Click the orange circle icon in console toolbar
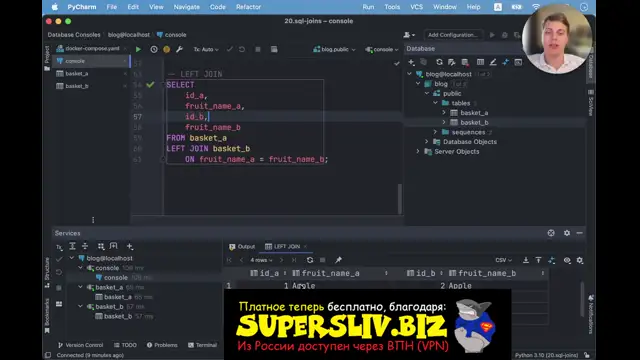The image size is (640, 360). 167,49
